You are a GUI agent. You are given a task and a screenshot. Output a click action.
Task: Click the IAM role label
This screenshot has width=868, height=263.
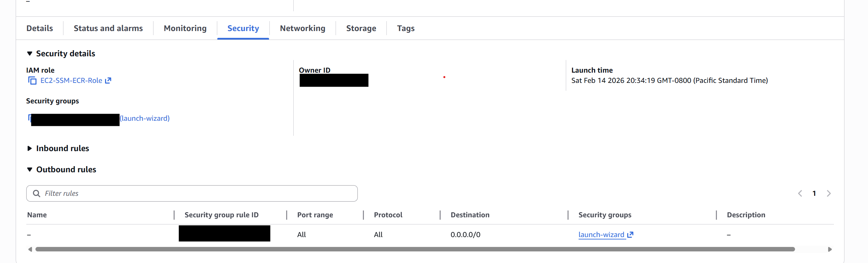[40, 70]
